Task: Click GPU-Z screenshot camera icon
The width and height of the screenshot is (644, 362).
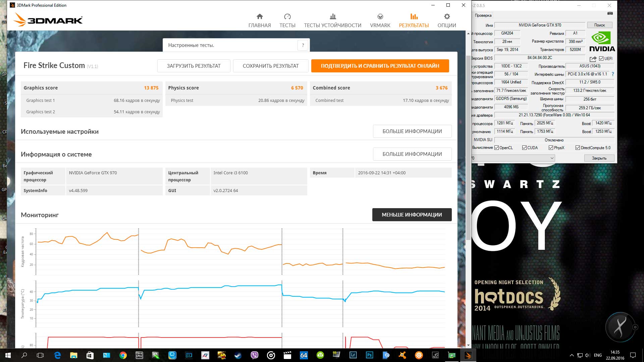Action: click(610, 13)
